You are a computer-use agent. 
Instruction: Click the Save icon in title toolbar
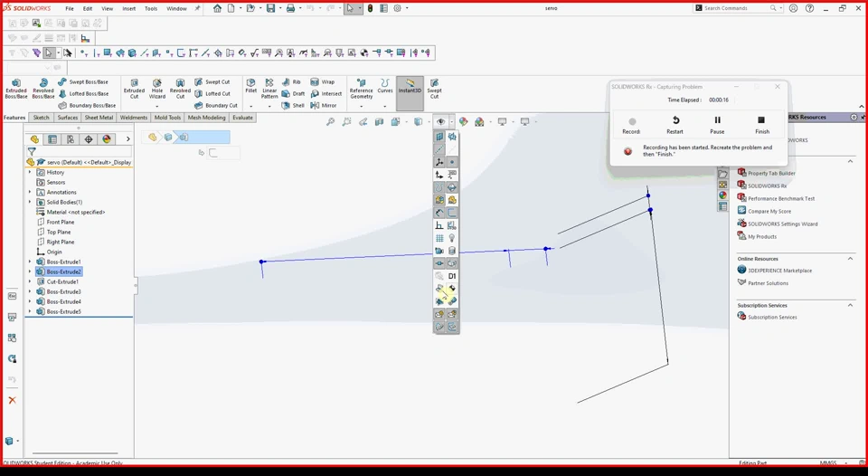(270, 8)
